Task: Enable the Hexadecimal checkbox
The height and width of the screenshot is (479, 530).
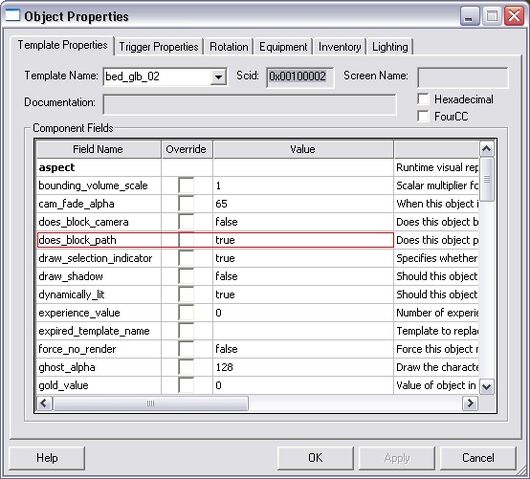Action: (x=423, y=99)
